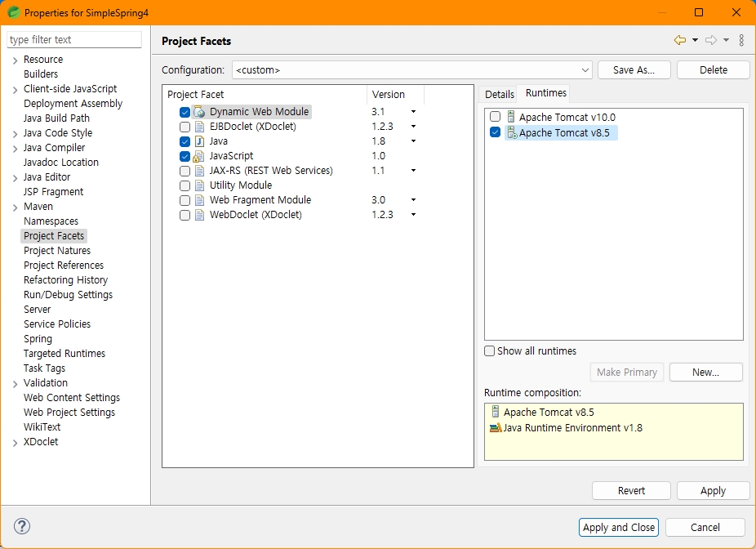Click Tomcat v8.5 icon in Runtime composition
The image size is (756, 549).
496,412
